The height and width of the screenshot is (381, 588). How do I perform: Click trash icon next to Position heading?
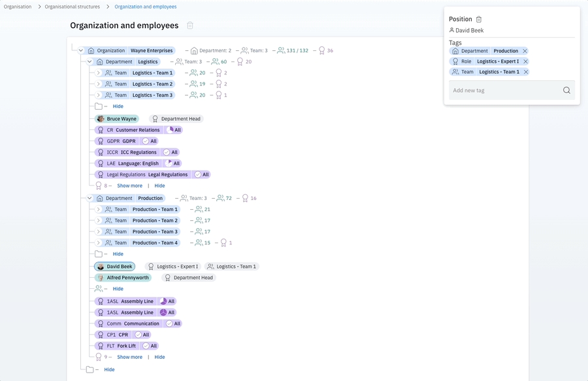point(479,20)
